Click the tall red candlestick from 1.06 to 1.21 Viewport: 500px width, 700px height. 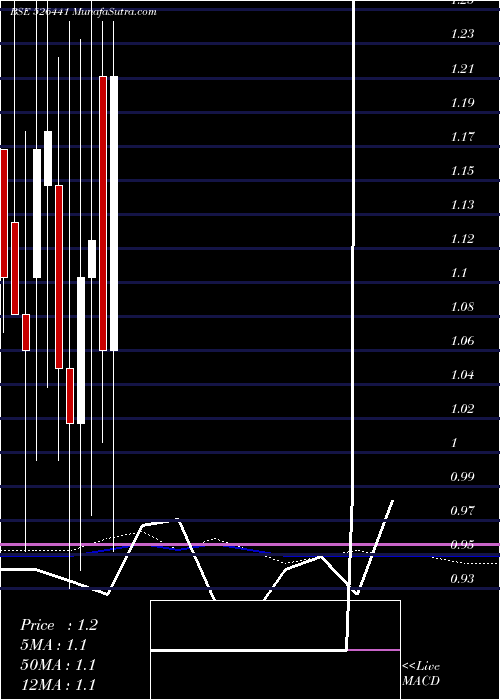[x=103, y=213]
